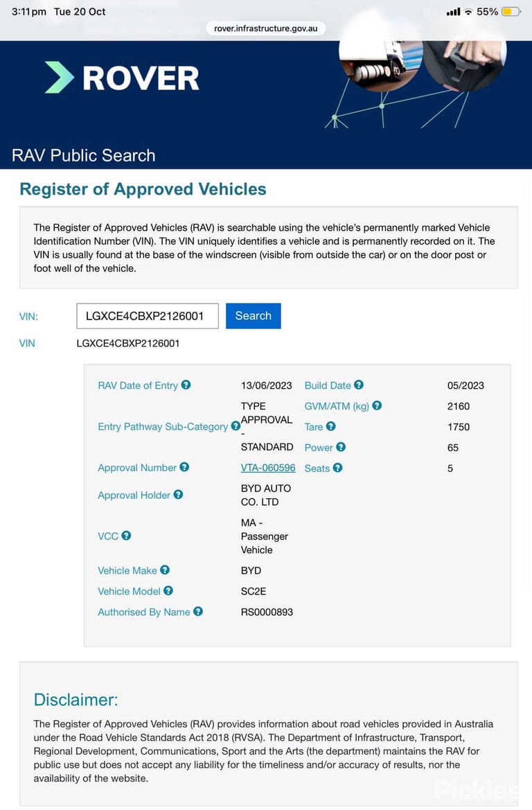Click the Vehicle Model help icon
The width and height of the screenshot is (532, 810).
point(168,590)
